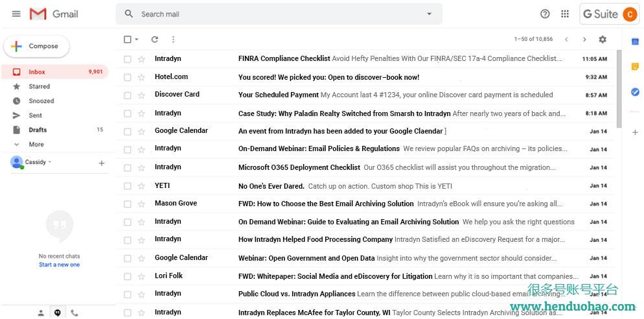Open Webinar: Open Government and Open Data email
Image resolution: width=644 pixels, height=319 pixels.
(x=306, y=258)
